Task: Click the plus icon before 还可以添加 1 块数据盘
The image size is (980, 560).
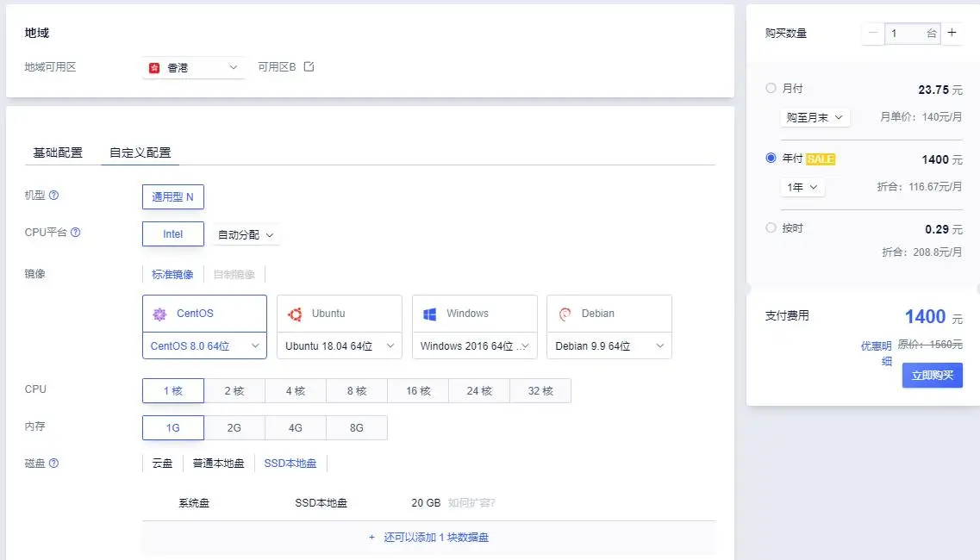Action: tap(371, 537)
